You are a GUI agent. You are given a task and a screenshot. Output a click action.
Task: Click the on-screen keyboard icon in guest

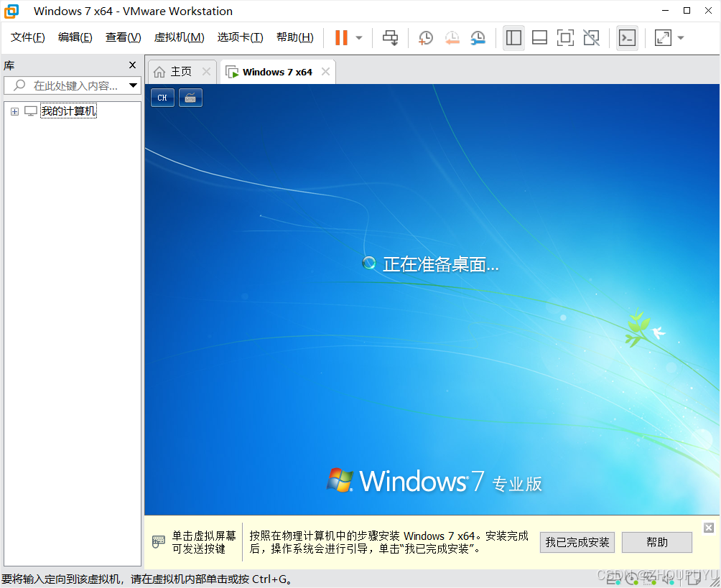190,98
